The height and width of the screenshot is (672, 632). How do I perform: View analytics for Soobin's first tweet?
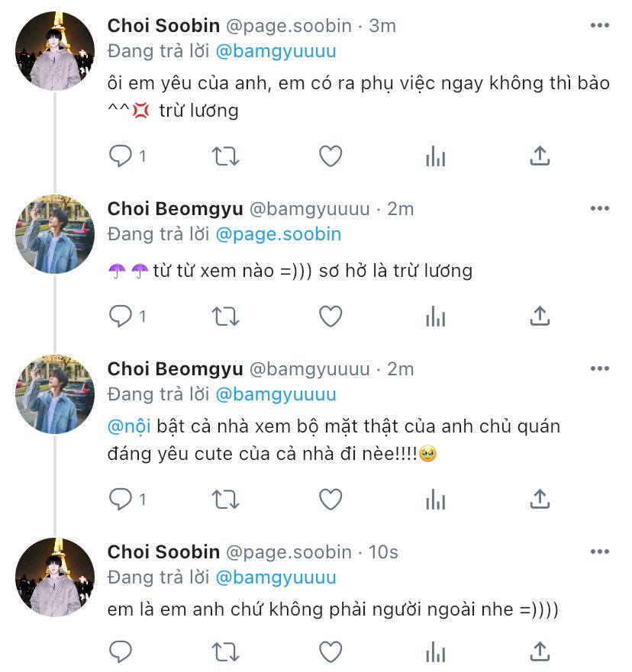point(435,156)
